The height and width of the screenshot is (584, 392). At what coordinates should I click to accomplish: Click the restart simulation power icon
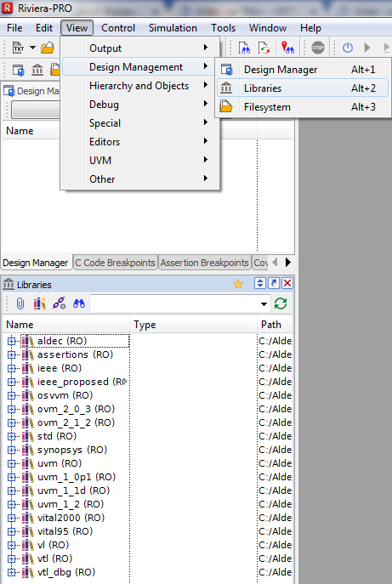[x=347, y=48]
